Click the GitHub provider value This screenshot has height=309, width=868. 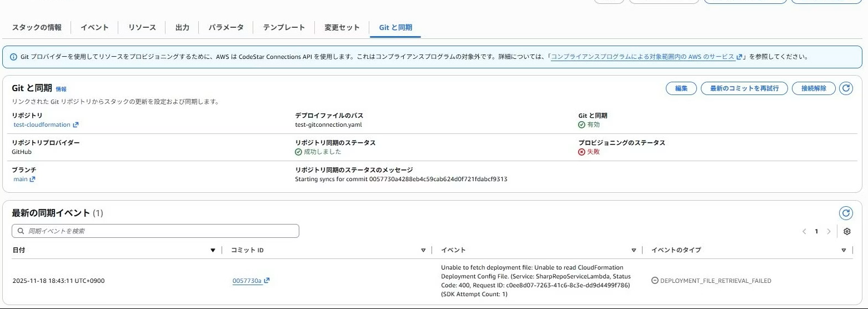[x=22, y=152]
